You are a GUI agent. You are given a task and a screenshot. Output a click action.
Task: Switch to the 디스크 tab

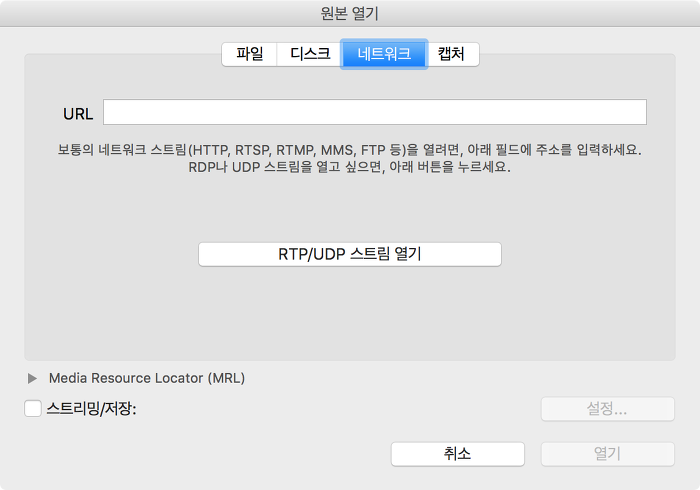(309, 54)
